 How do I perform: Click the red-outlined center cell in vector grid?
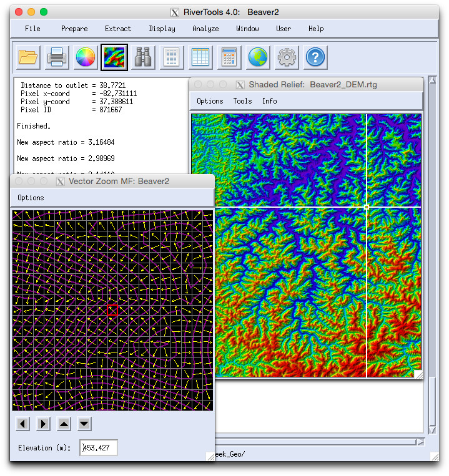click(112, 310)
